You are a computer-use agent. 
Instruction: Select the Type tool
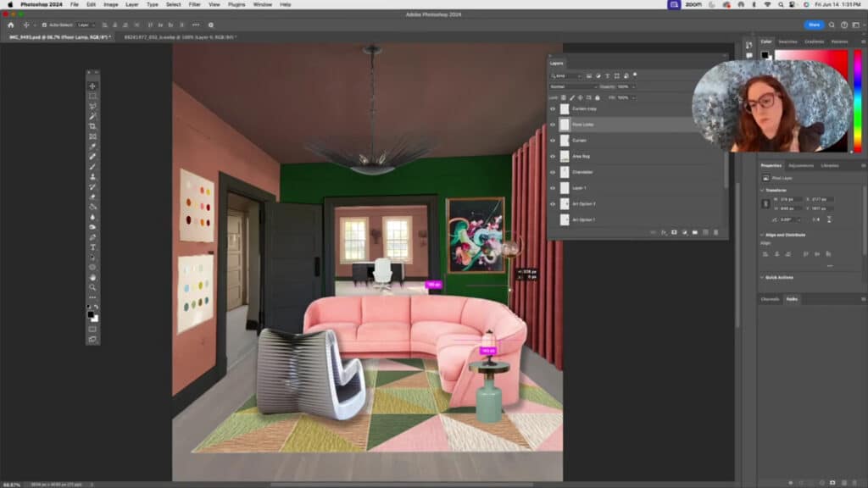[92, 247]
